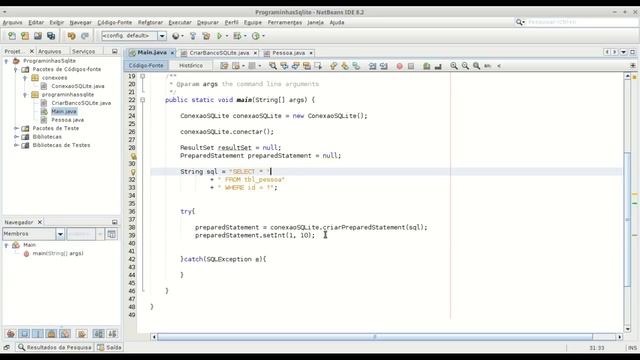Close the Navegador panel
The image size is (640, 360).
click(40, 222)
